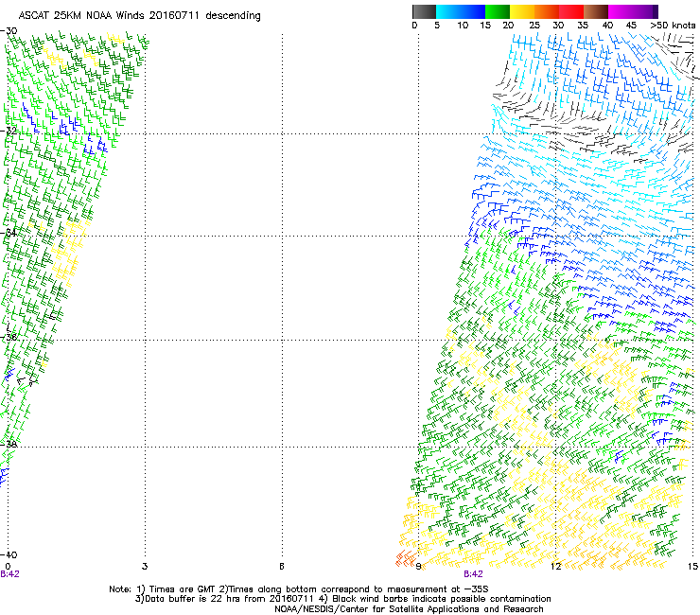Click the legend label '45'
The width and height of the screenshot is (700, 615).
631,25
